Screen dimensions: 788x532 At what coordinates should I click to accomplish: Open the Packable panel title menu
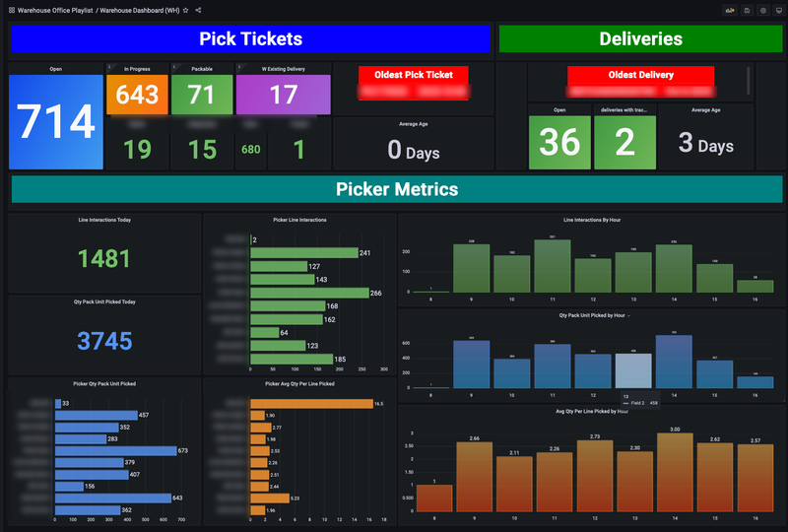tap(202, 69)
